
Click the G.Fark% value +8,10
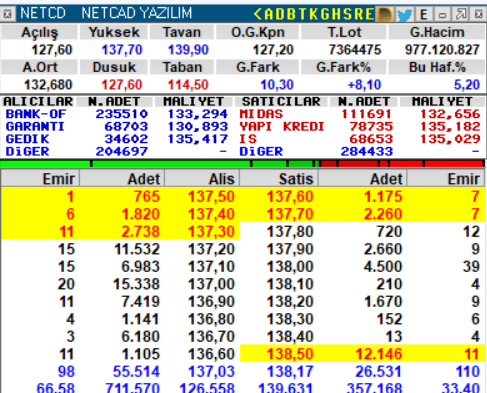click(364, 85)
